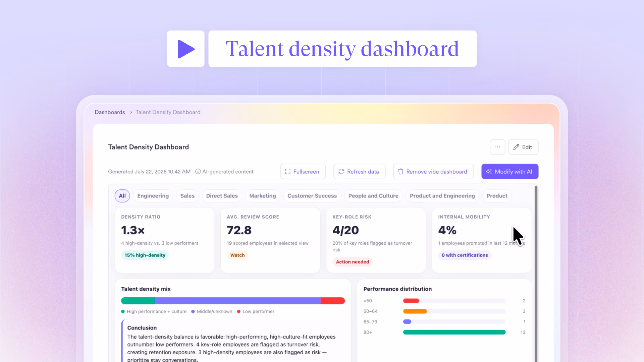Click the red Low performer legend dot

[x=239, y=312]
